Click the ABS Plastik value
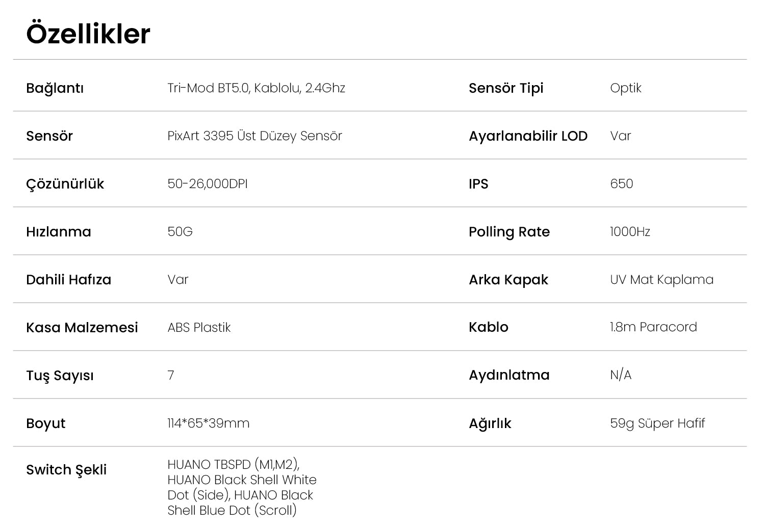 tap(199, 328)
